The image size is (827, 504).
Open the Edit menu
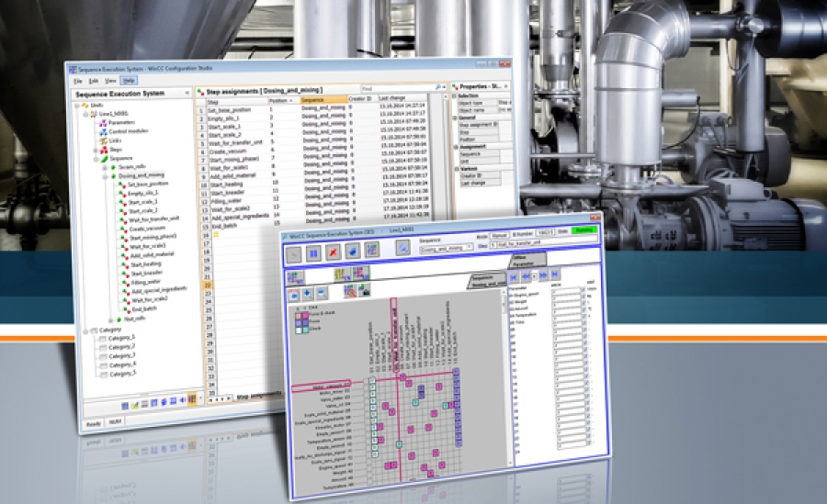pyautogui.click(x=93, y=81)
